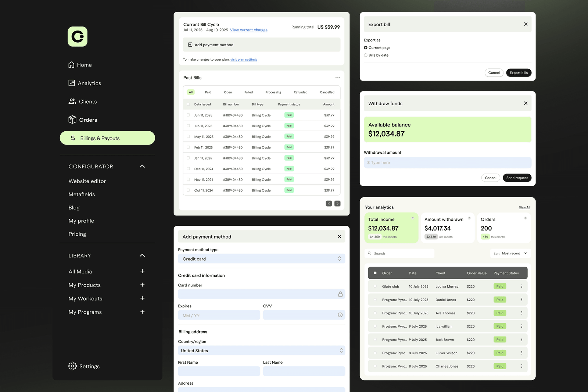Select the Analytics icon in the sidebar
Screen dimensions: 588x392
coord(72,83)
